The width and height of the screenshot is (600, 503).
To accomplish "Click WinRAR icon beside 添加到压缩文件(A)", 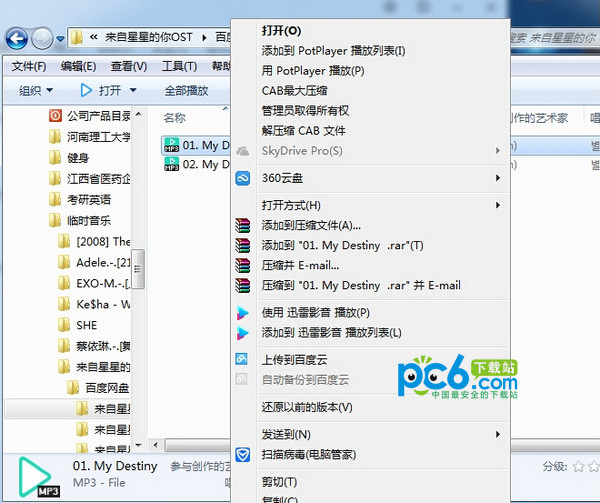I will [x=243, y=225].
